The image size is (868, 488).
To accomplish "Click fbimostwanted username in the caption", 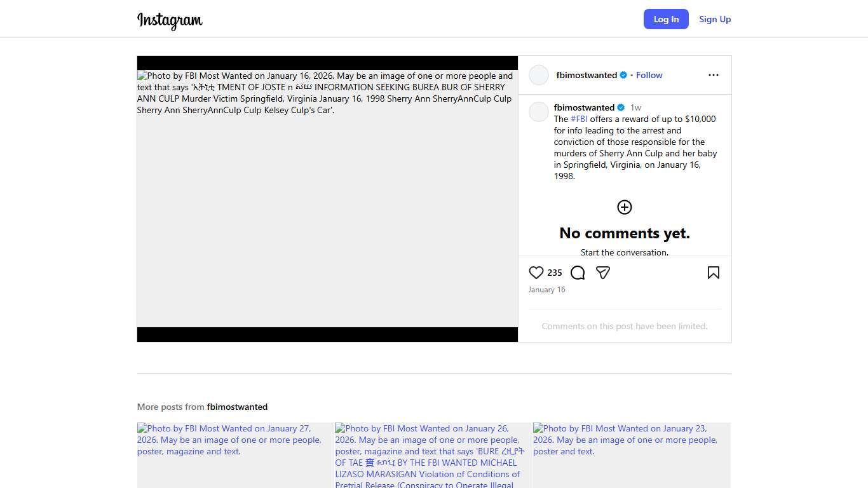I will pyautogui.click(x=584, y=107).
